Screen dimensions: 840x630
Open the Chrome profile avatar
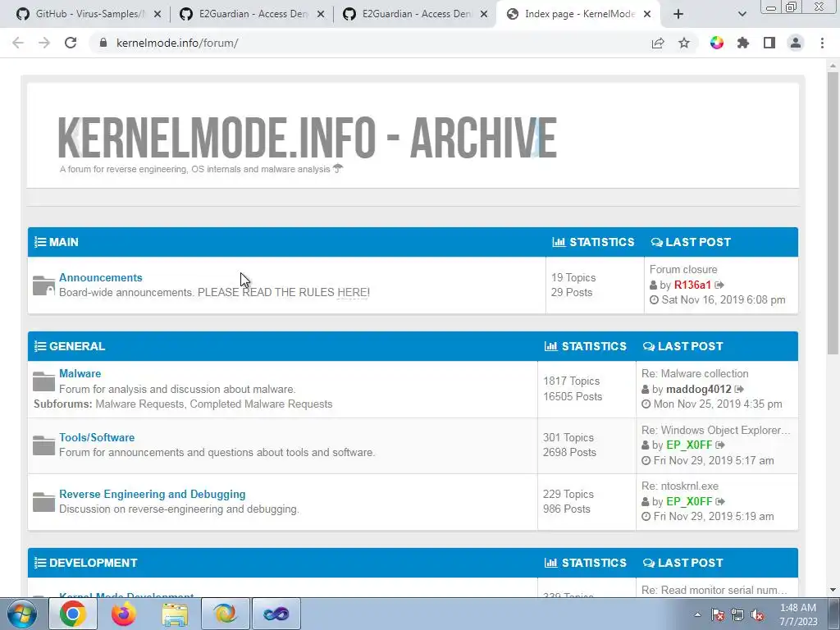(796, 43)
